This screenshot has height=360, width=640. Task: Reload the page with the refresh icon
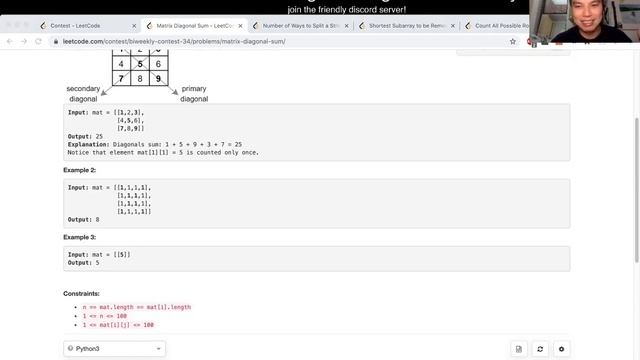point(38,41)
